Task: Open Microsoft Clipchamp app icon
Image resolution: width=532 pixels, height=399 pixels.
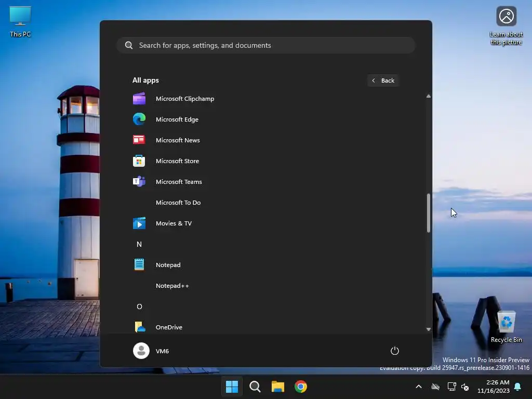Action: (139, 99)
